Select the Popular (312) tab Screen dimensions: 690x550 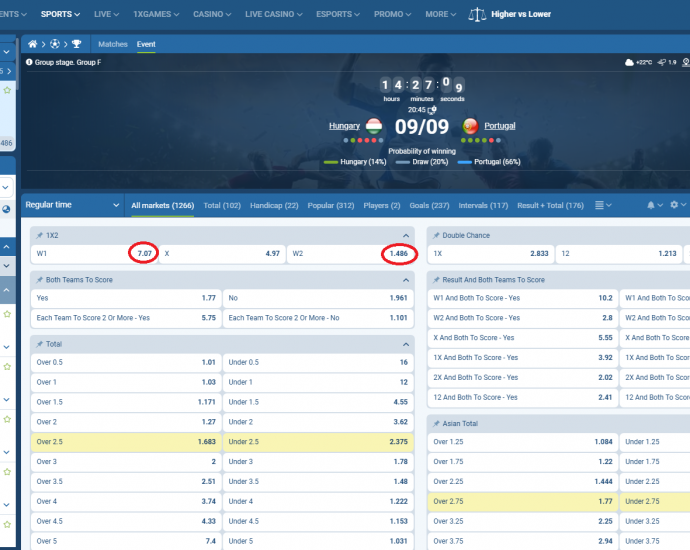[330, 205]
